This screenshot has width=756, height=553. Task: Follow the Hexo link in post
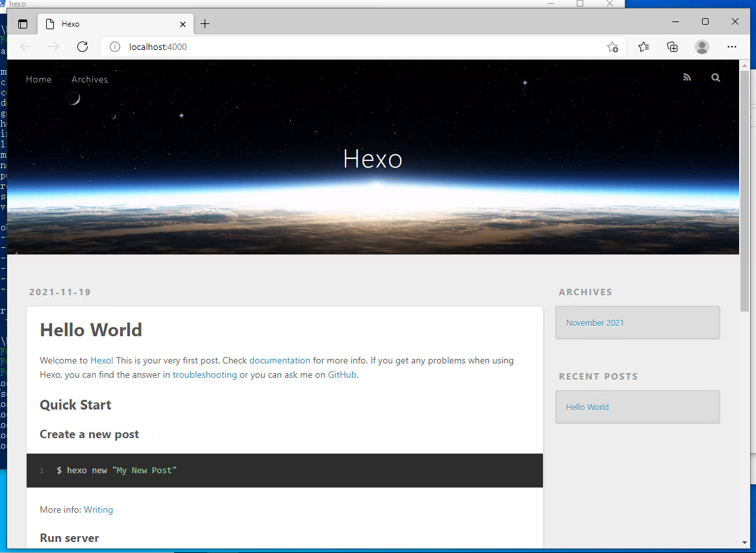[101, 360]
